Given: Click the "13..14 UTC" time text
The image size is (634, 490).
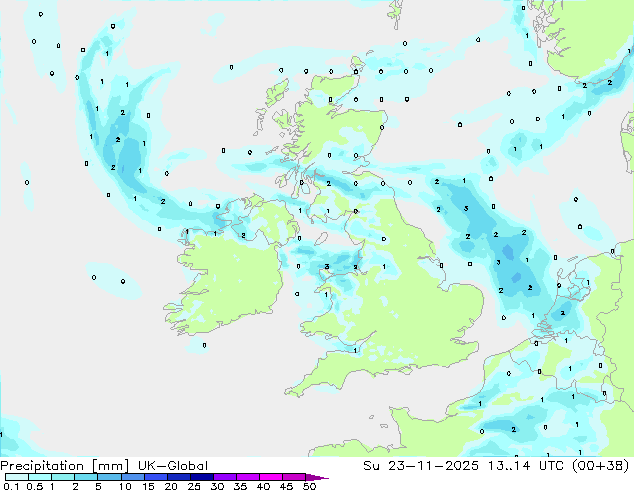Looking at the screenshot, I should [x=525, y=466].
